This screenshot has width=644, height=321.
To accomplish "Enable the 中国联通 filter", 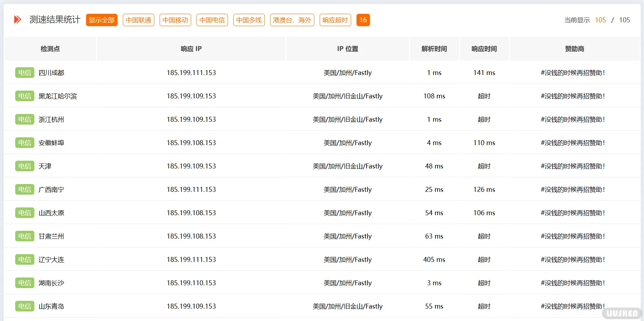I will pyautogui.click(x=138, y=20).
